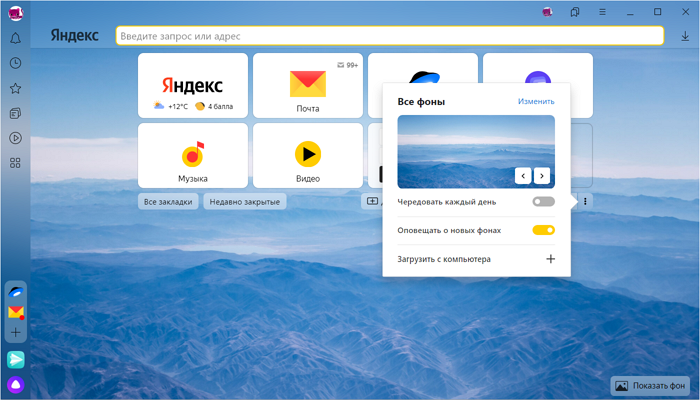Open collections icon in sidebar
The height and width of the screenshot is (400, 700).
[15, 113]
